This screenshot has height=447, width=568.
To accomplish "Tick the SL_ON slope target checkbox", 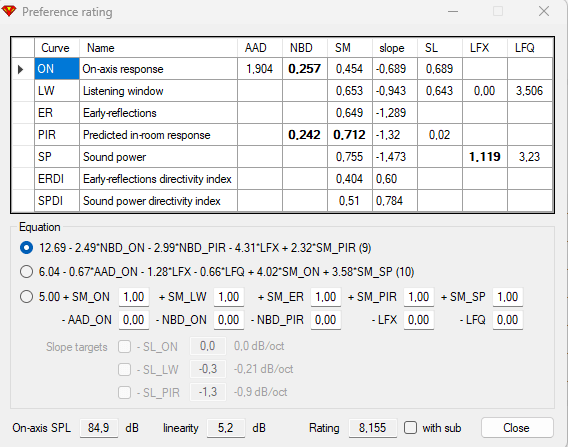I will pyautogui.click(x=124, y=347).
